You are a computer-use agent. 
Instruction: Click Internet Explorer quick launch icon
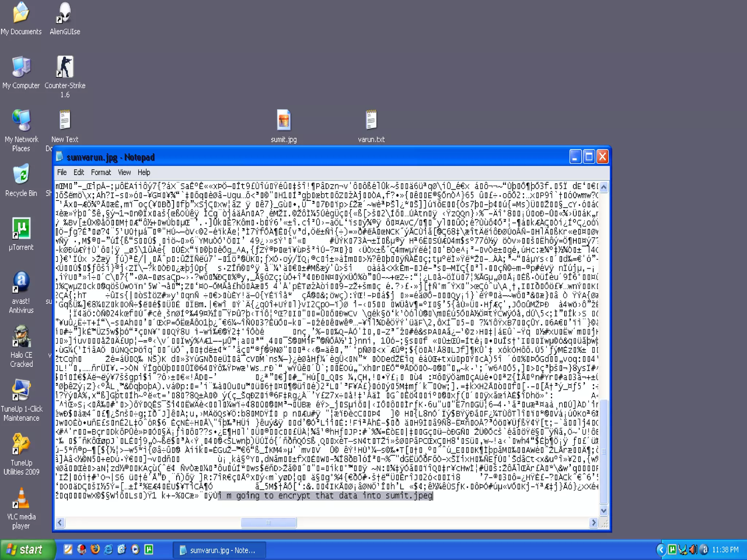click(108, 549)
